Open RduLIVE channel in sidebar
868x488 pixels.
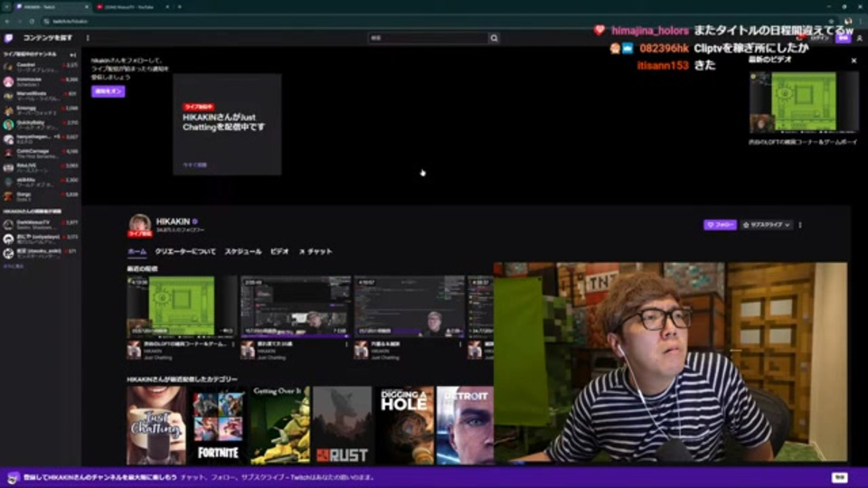[x=41, y=168]
